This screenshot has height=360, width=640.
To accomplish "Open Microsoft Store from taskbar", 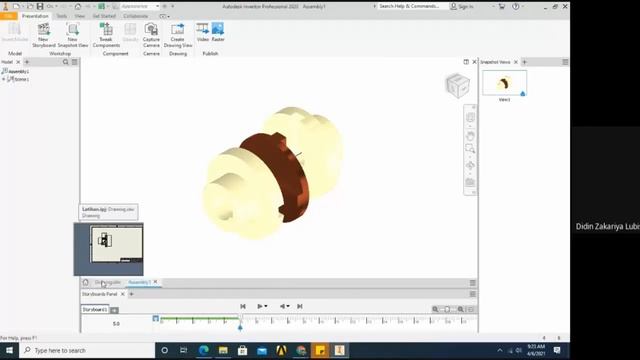I will (242, 350).
